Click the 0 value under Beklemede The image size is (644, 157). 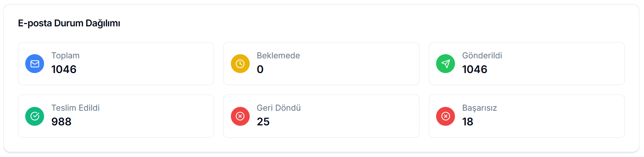(x=260, y=69)
